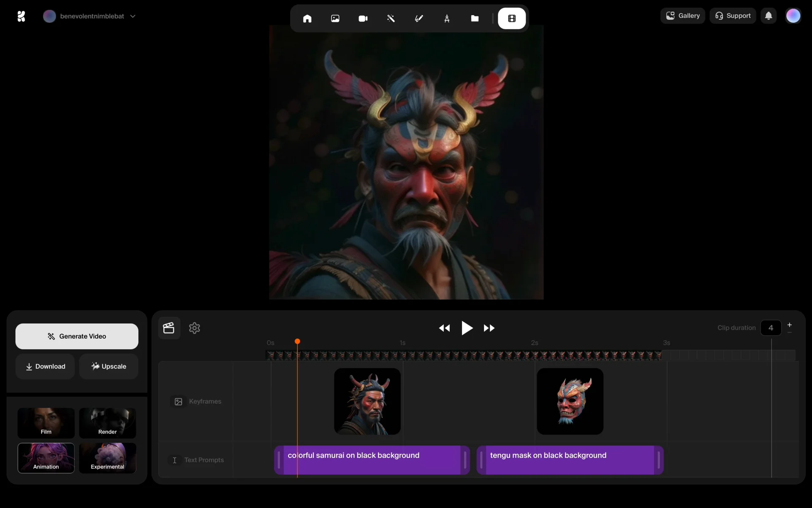Open the home icon in top toolbar
This screenshot has width=812, height=508.
(307, 19)
